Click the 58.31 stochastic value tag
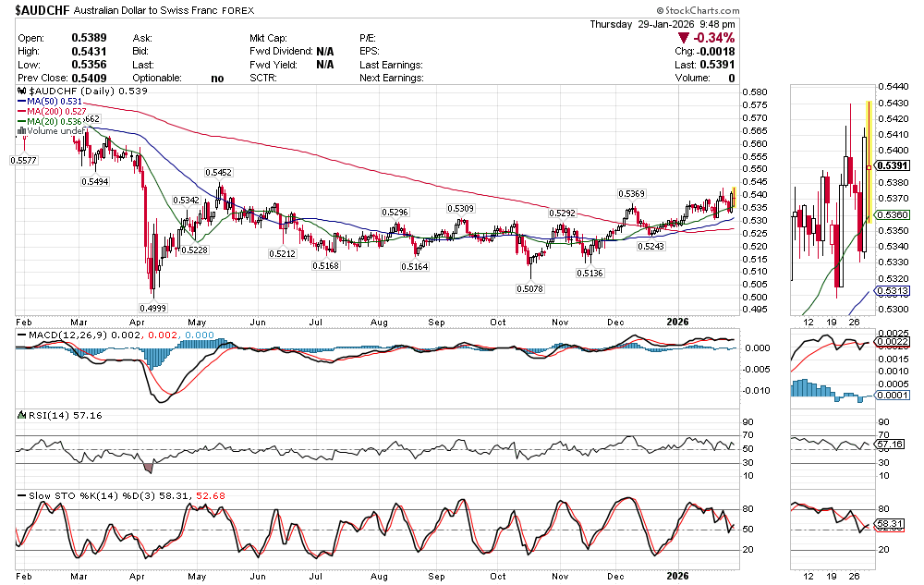 889,524
